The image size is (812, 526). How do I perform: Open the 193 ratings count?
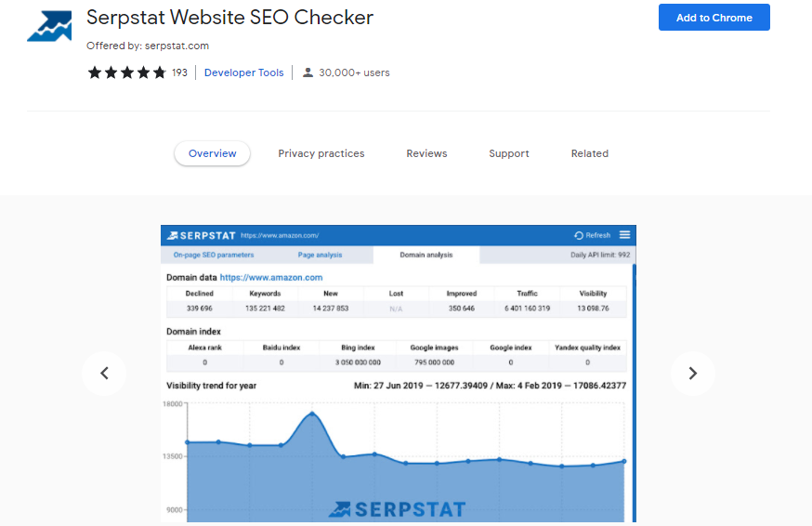(179, 72)
